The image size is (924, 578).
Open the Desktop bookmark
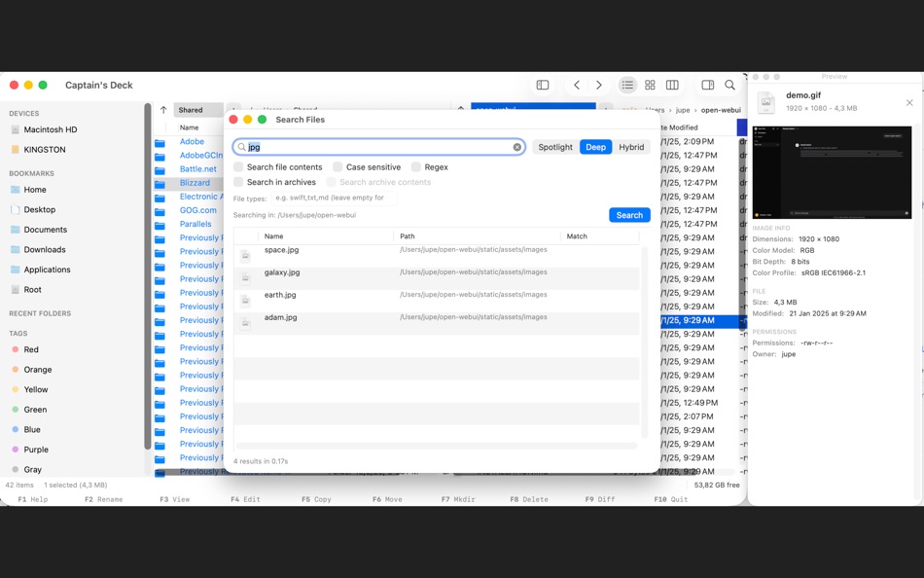click(x=33, y=209)
